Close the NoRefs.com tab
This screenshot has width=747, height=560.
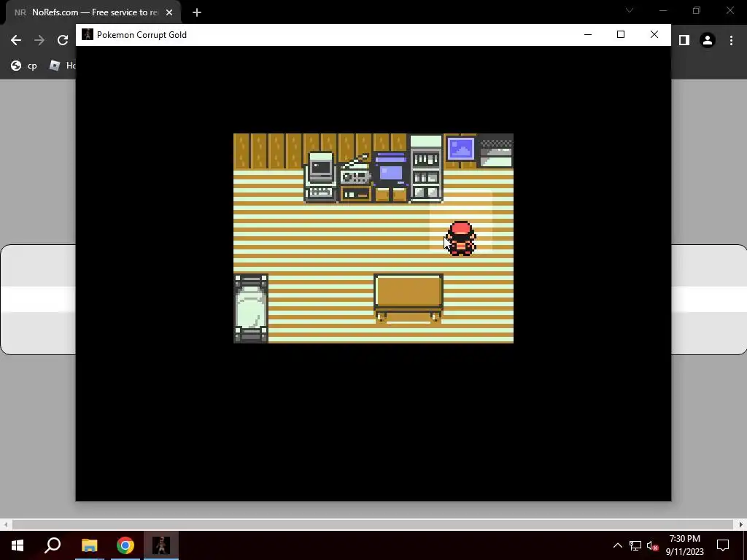(x=169, y=12)
